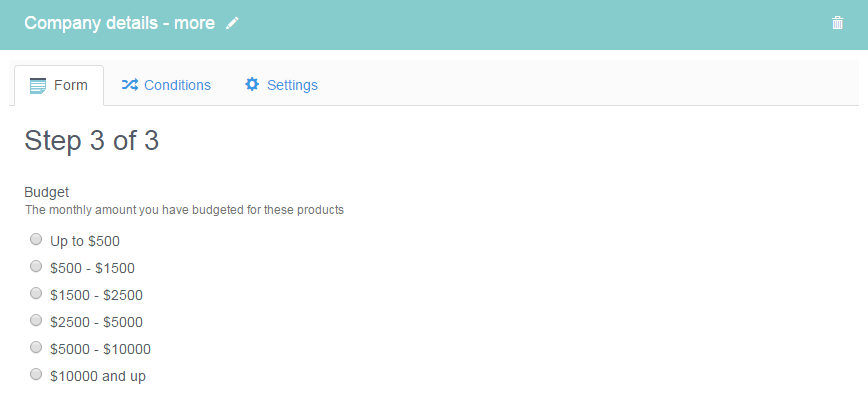Click the empty teal header bar area
Viewport: 868px width, 415px height.
[x=531, y=24]
